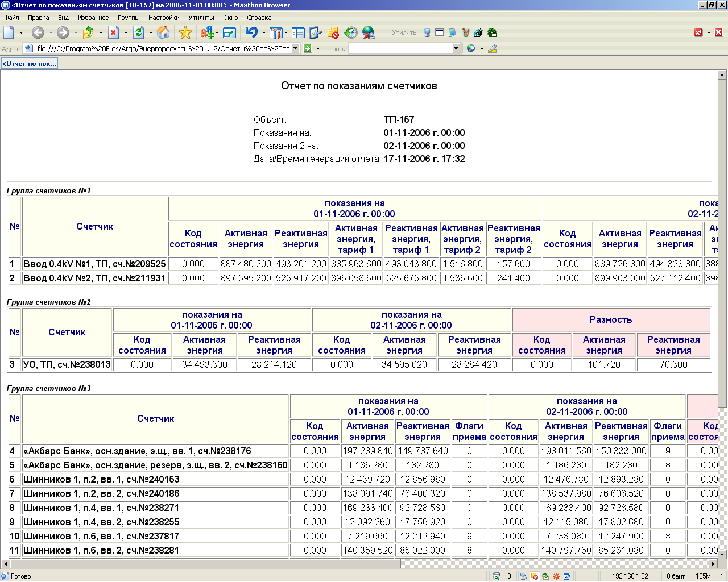Click row 'Шинников 1, п.2, вв. 1, сч.№240153'
Viewport: 728px width, 582px height.
click(101, 480)
